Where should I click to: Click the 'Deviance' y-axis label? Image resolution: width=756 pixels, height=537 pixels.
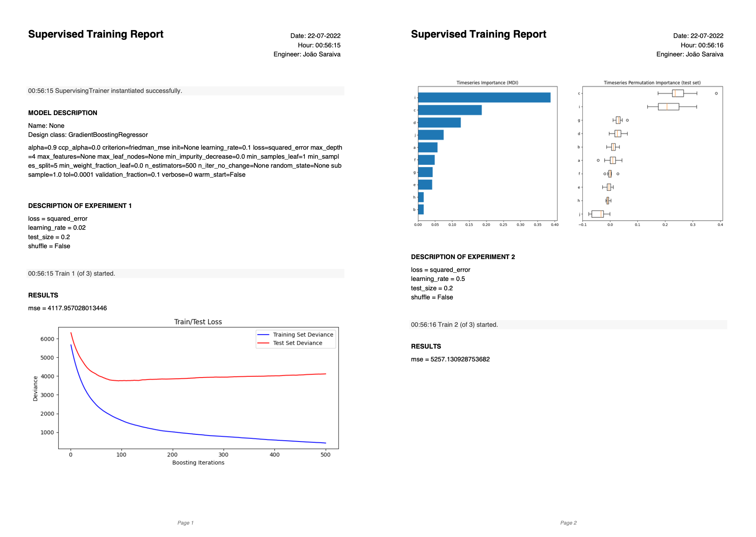35,388
